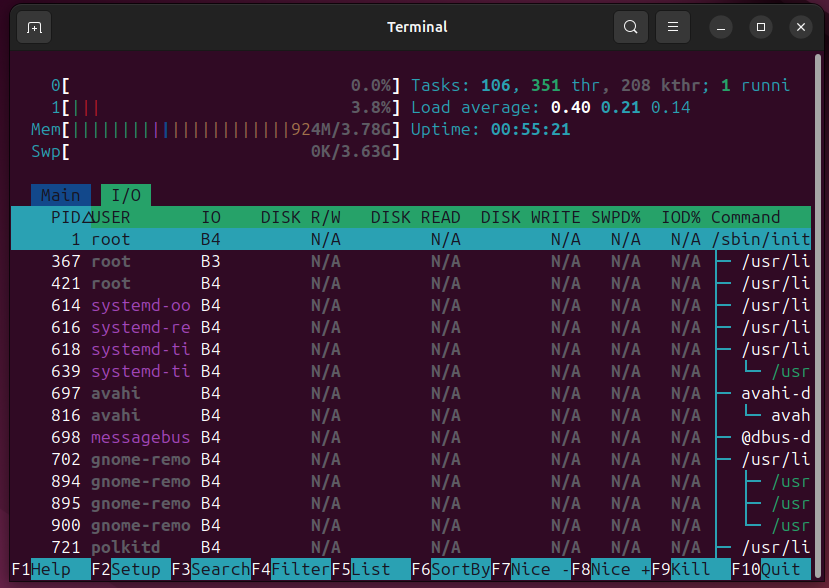Sort by DISK READ column header
This screenshot has height=588, width=829.
415,217
